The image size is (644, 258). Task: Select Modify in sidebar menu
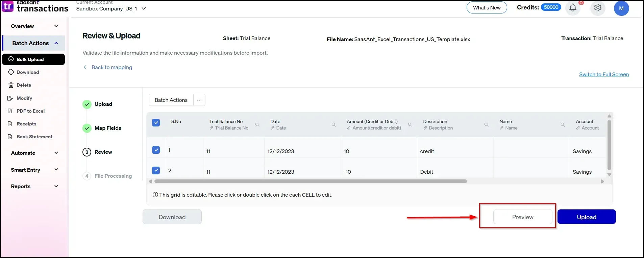(x=24, y=98)
